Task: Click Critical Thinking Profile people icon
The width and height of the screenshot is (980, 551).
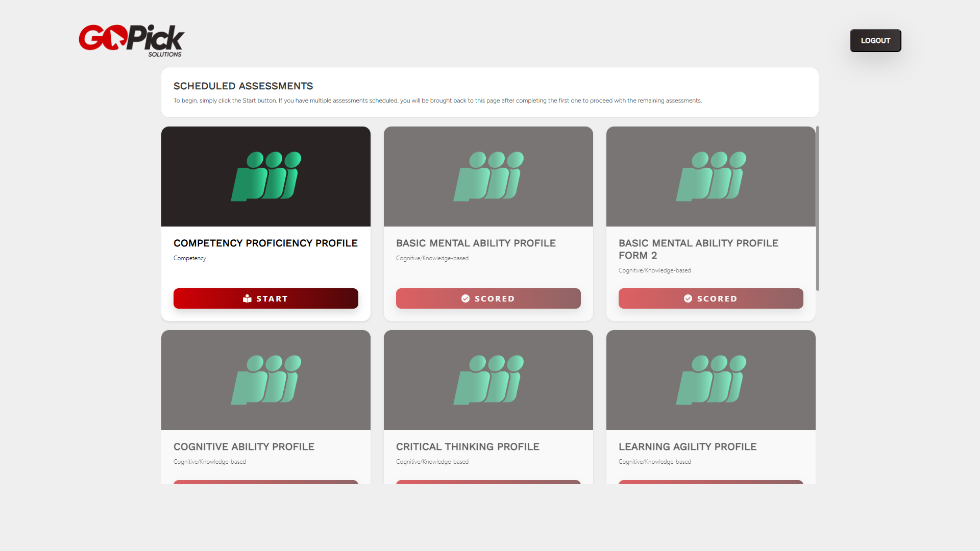Action: tap(488, 380)
